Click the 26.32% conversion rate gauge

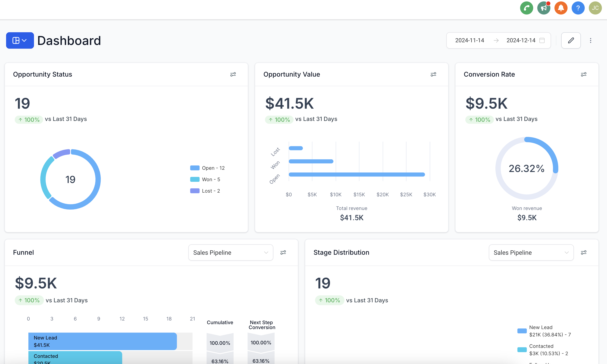point(526,169)
